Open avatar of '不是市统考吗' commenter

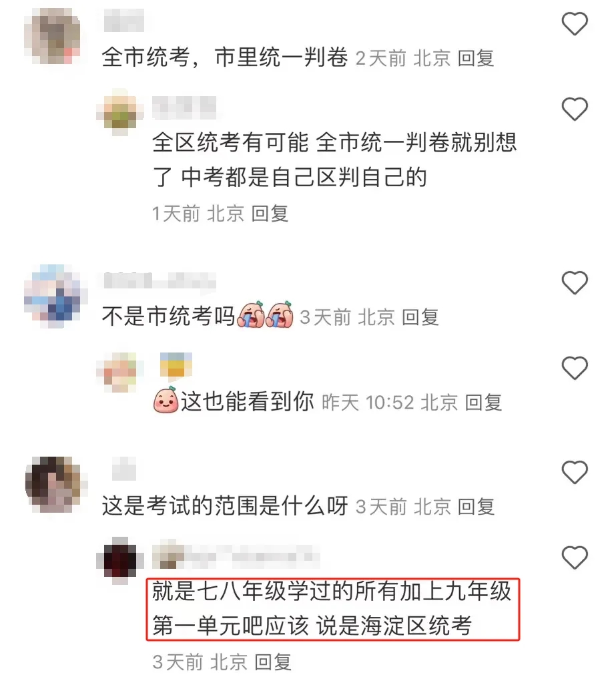pos(55,296)
